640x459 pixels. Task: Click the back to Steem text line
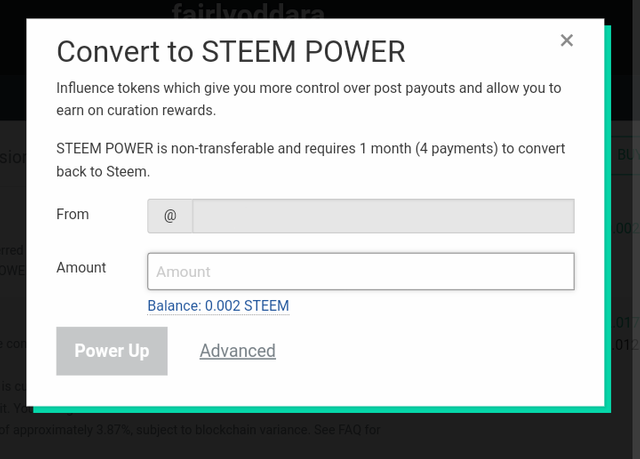coord(102,171)
